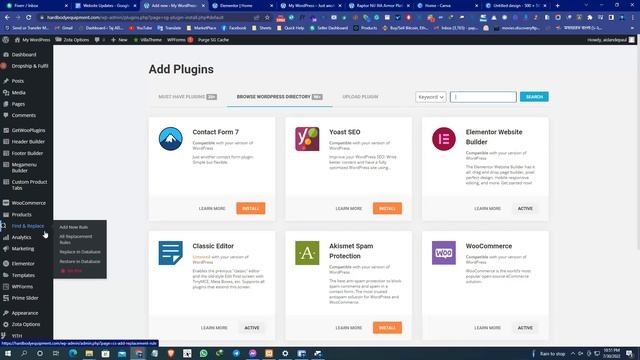The width and height of the screenshot is (640, 360).
Task: Click the Footer Builder sidebar icon
Action: click(6, 153)
